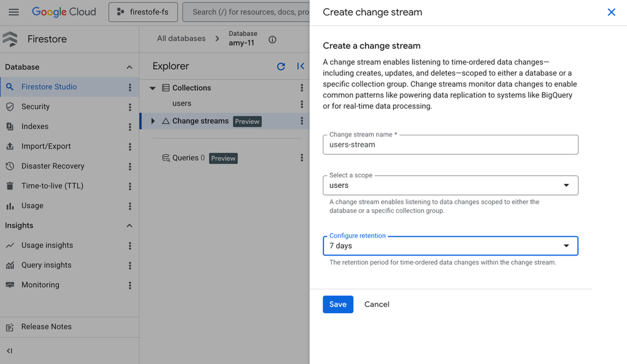Open Query insights
Screen dimensions: 627x364
[x=46, y=265]
